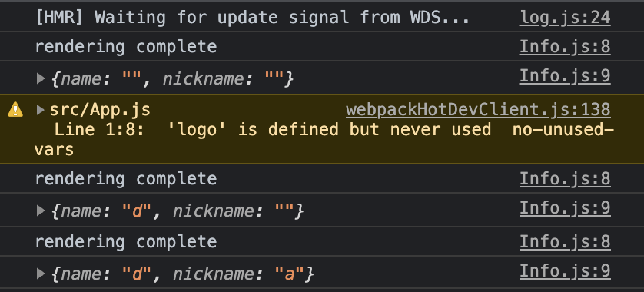The width and height of the screenshot is (644, 292).
Task: Open Info.js:9 link beside the empty-name object
Action: 565,76
